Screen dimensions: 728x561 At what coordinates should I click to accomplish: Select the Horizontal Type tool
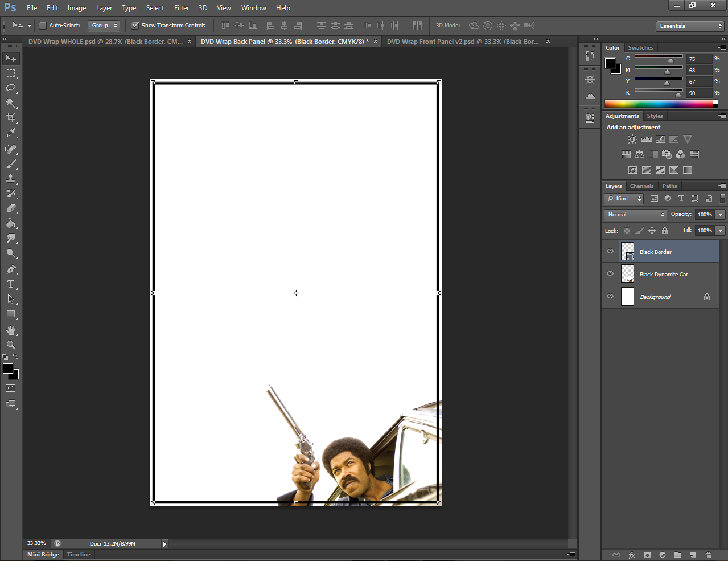click(11, 284)
